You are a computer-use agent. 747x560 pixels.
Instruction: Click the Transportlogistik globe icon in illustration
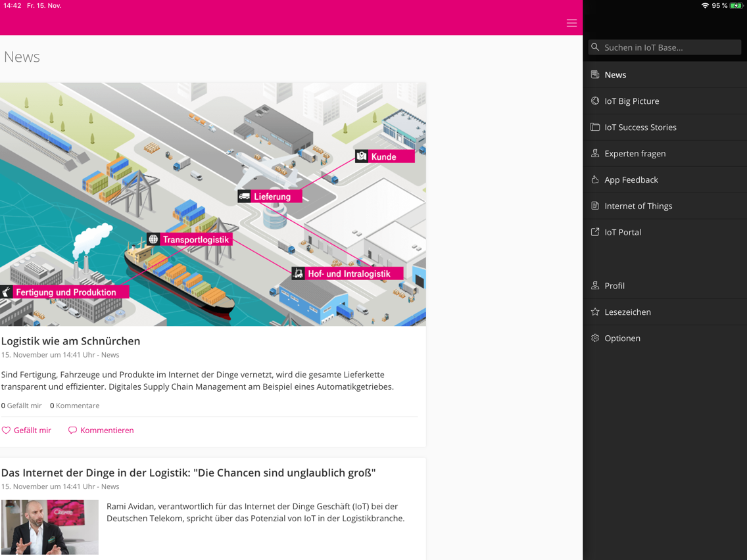153,239
